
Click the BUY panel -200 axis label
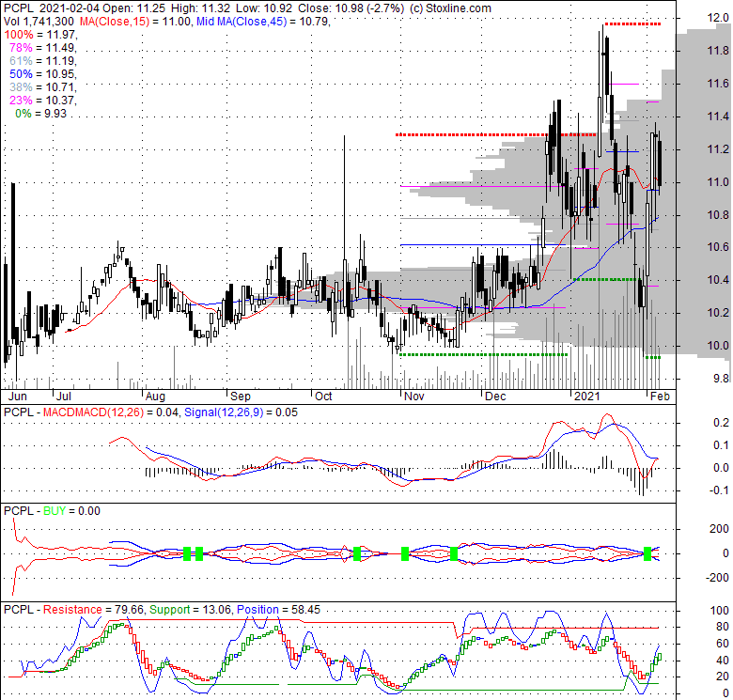[717, 578]
